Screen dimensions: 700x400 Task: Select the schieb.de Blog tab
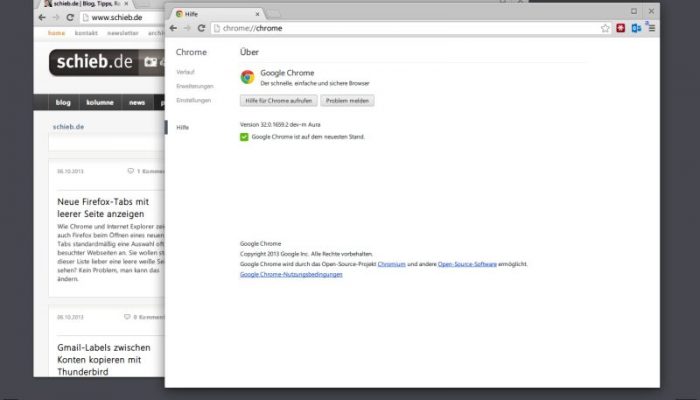[x=85, y=4]
